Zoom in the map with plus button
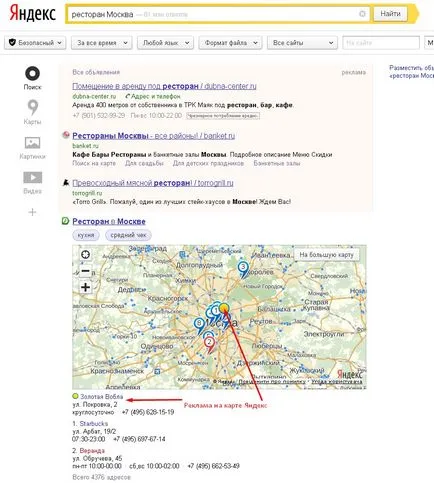This screenshot has width=434, height=483. coord(85,287)
